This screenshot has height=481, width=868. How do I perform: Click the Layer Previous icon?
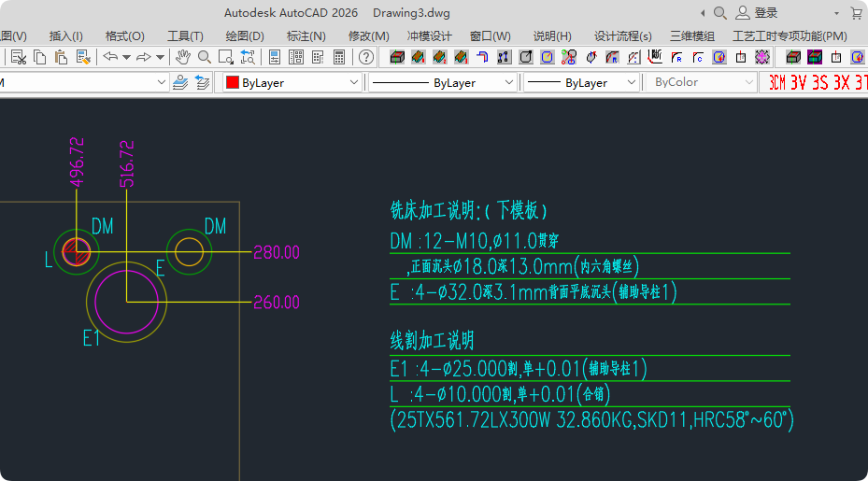tap(203, 82)
